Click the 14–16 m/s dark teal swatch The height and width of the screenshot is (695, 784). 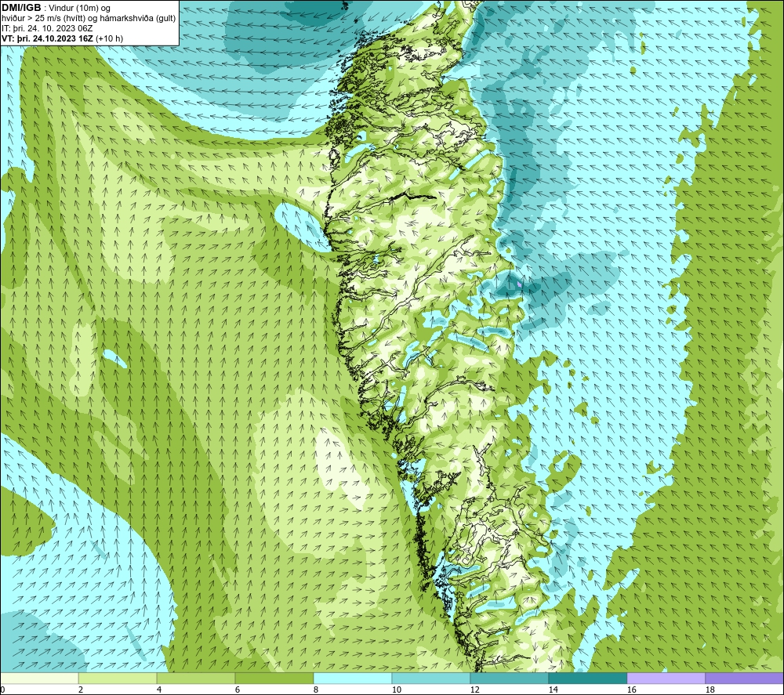(587, 678)
